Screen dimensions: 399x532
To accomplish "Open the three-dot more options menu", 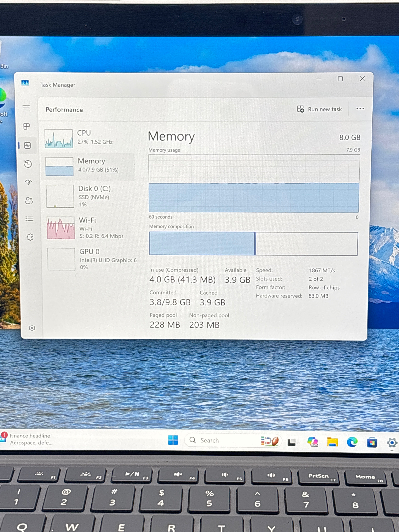I will (360, 109).
